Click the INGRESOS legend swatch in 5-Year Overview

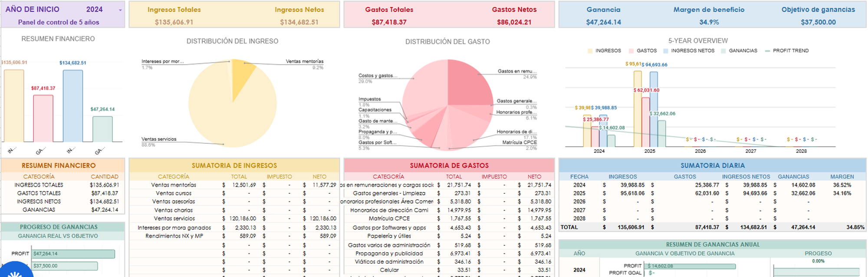590,51
